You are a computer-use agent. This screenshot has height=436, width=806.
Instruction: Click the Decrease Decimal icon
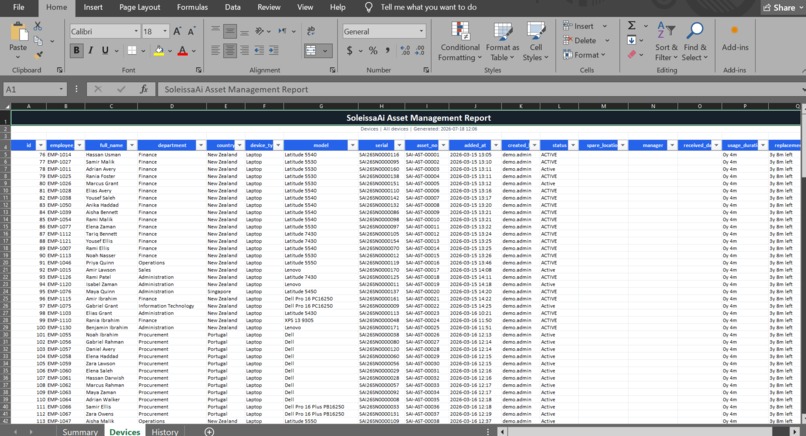point(420,50)
